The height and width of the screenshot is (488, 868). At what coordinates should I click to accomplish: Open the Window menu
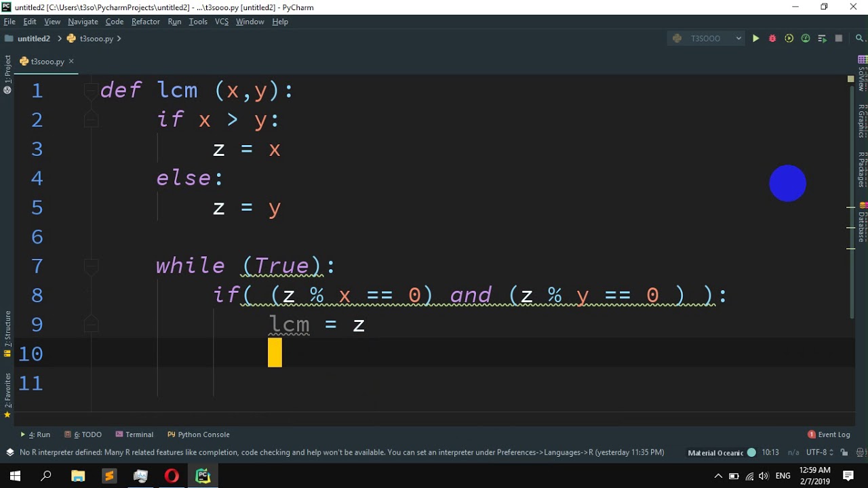coord(250,22)
